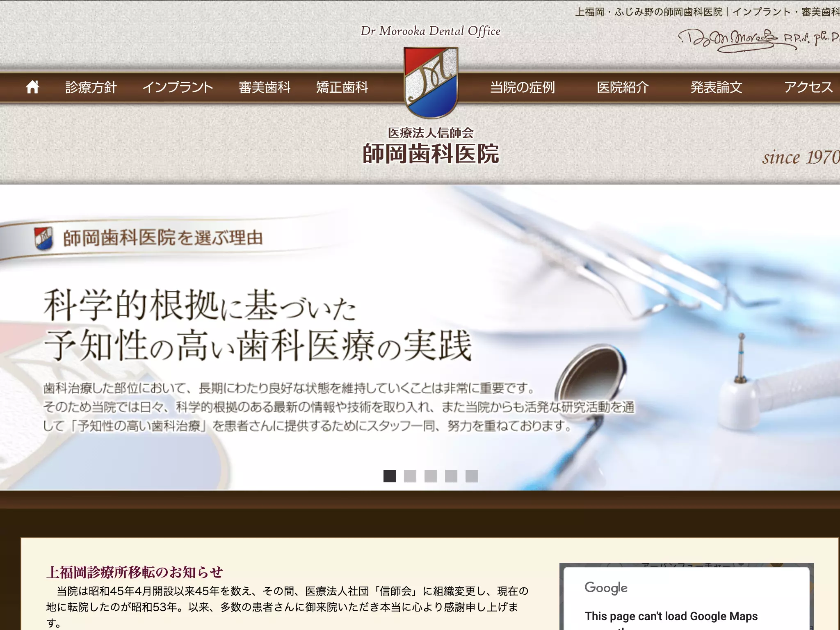Open the インプラント menu item
The height and width of the screenshot is (630, 840).
point(178,87)
